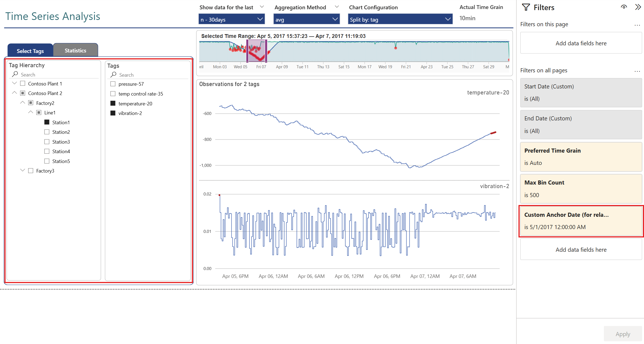644x344 pixels.
Task: Click the Filters funnel icon
Action: 526,7
